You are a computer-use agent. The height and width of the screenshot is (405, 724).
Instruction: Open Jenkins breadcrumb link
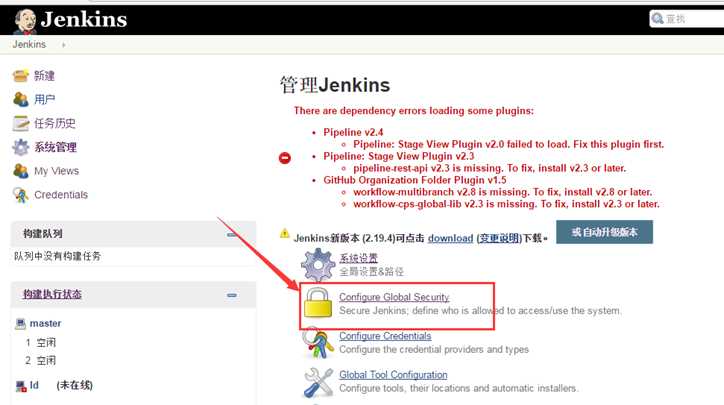(29, 44)
